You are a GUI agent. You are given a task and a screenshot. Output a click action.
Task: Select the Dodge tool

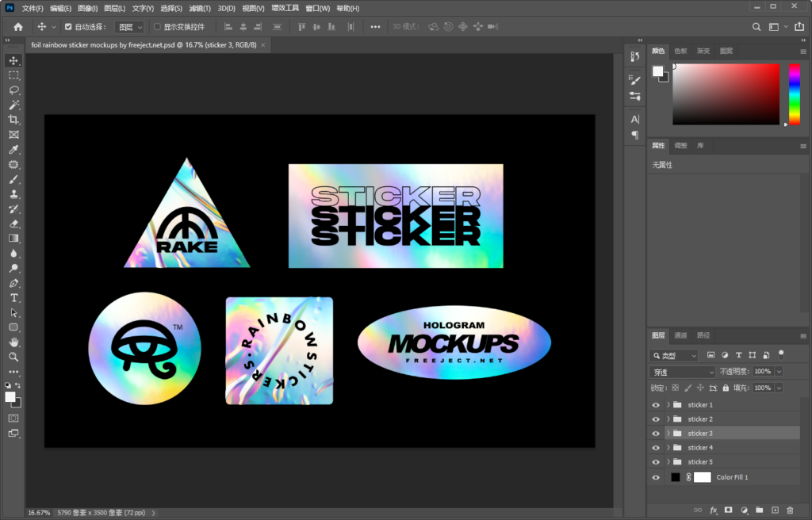click(x=13, y=268)
